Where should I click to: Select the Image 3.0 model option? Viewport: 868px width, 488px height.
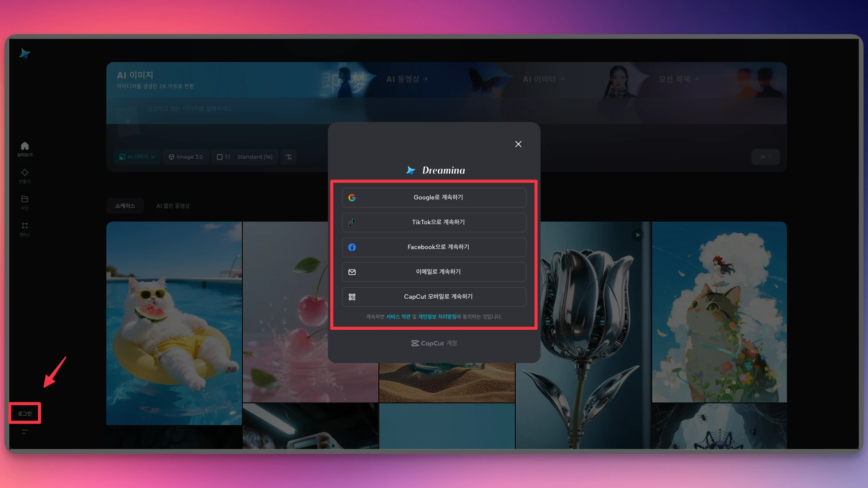(x=186, y=157)
